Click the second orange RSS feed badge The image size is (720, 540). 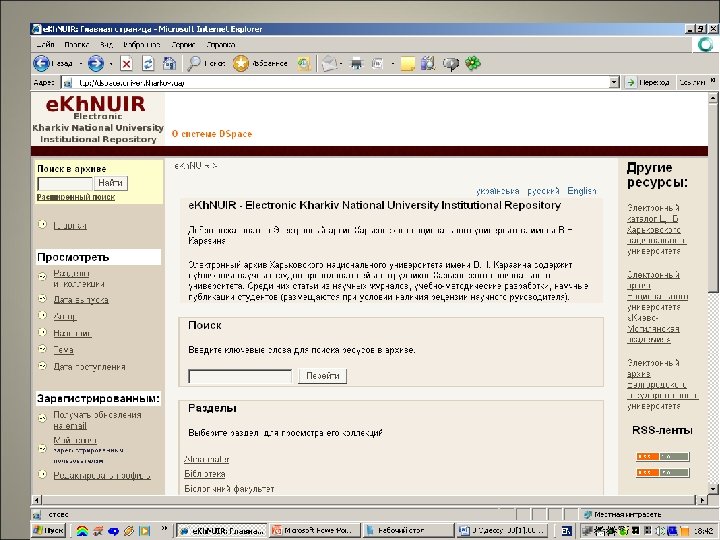coord(663,472)
